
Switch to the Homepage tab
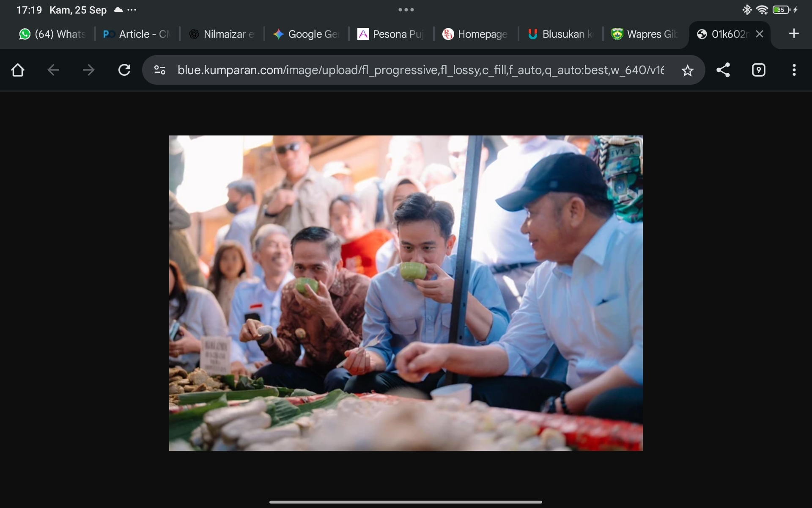(x=475, y=34)
